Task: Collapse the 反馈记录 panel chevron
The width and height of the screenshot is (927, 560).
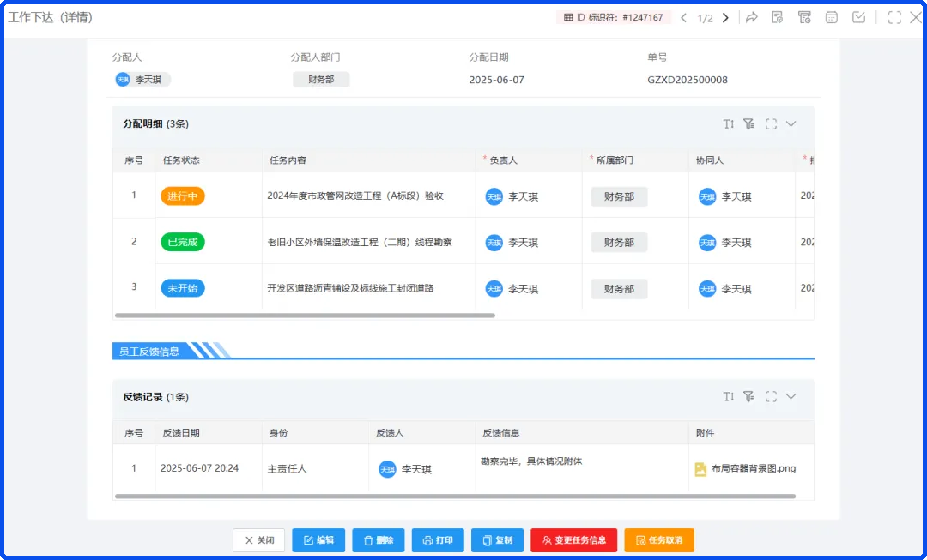Action: (x=791, y=397)
